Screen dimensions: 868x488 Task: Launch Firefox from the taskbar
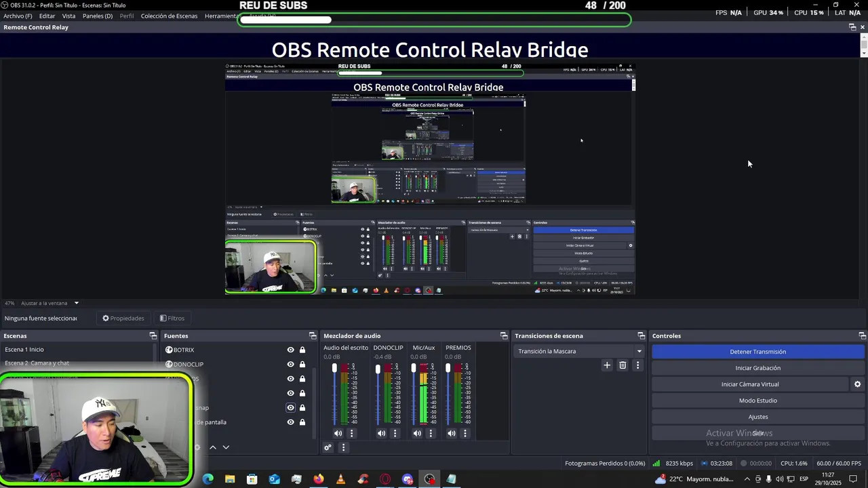click(319, 479)
